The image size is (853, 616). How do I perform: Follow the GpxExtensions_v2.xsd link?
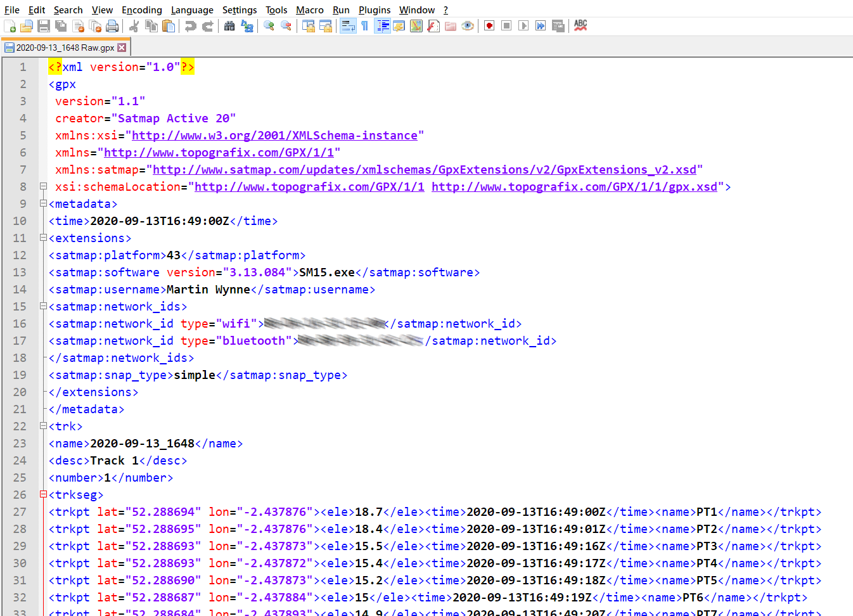(425, 169)
